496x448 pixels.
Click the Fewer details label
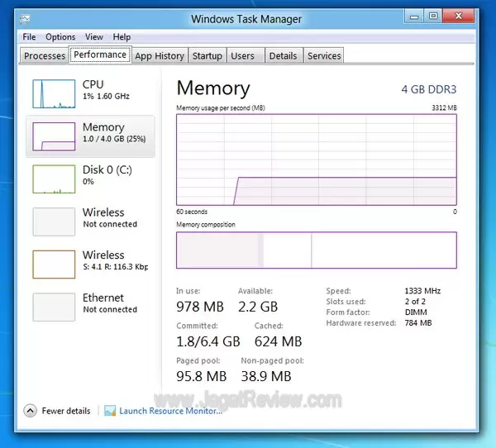(66, 411)
